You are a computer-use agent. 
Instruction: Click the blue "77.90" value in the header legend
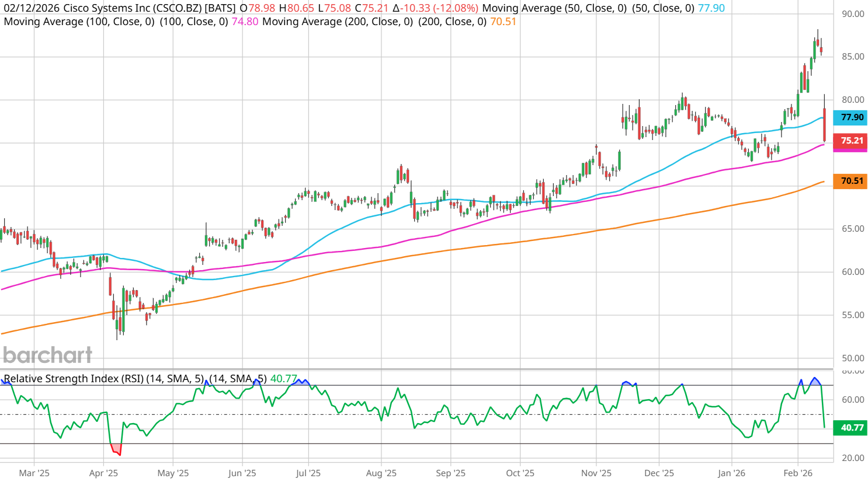click(711, 8)
